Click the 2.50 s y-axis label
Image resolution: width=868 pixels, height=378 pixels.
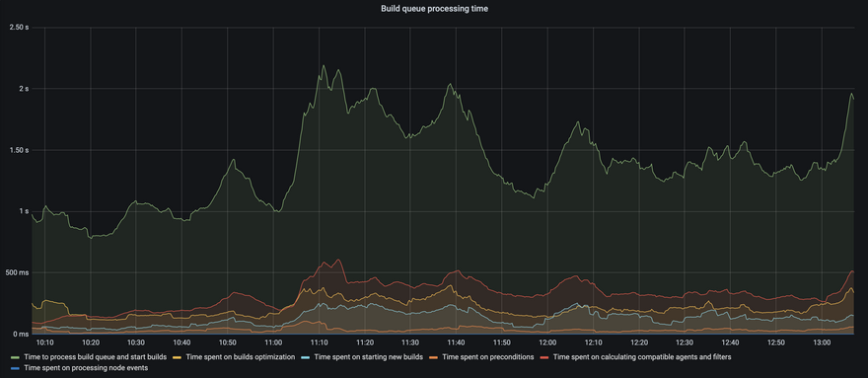point(19,28)
